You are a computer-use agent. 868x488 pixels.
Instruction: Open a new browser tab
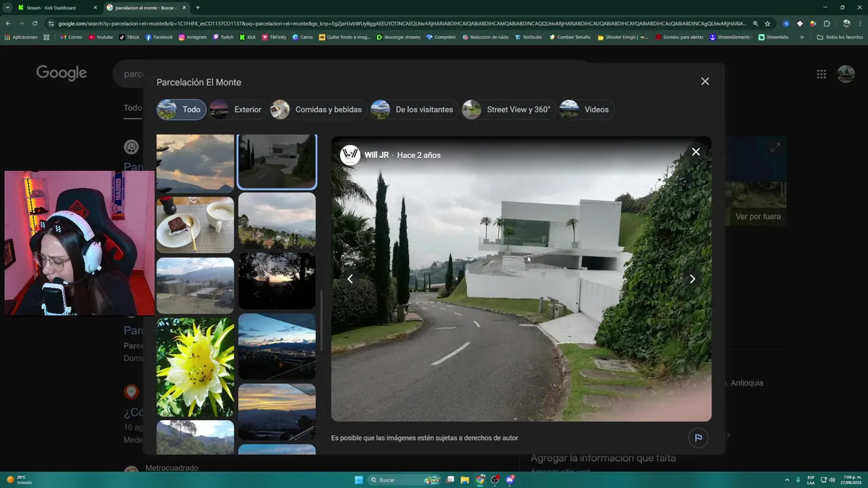(198, 7)
